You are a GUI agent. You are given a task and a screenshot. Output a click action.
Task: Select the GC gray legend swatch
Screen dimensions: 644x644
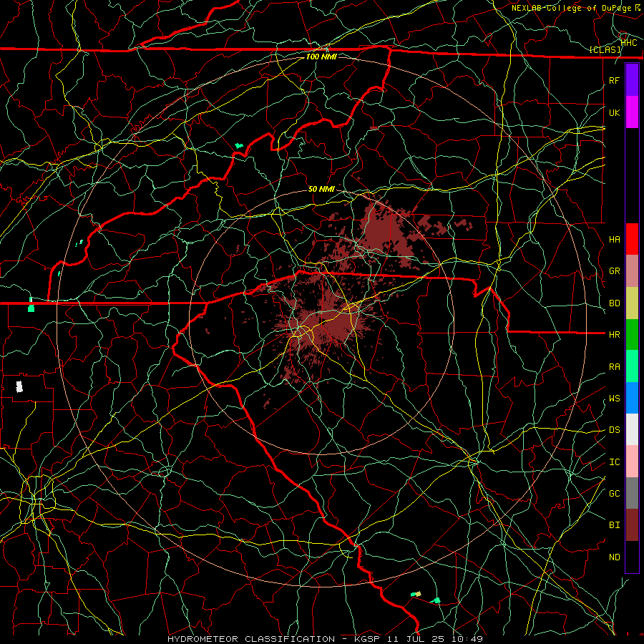[x=632, y=493]
